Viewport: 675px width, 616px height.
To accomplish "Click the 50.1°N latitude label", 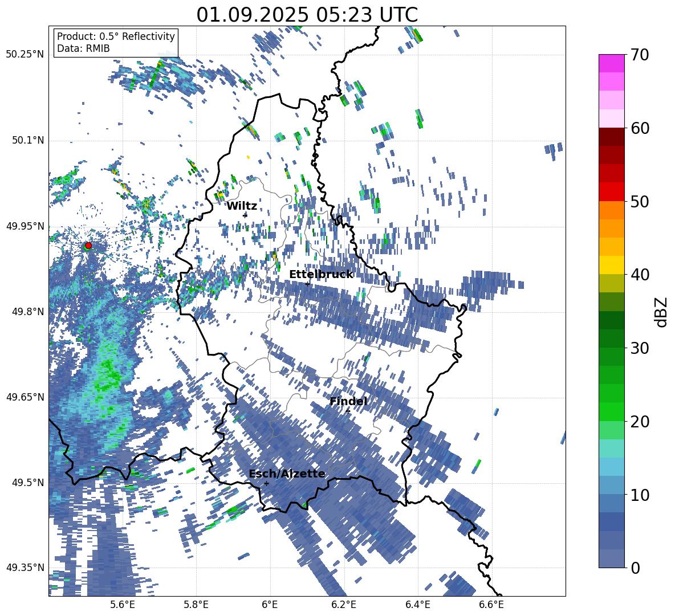I will click(x=29, y=140).
